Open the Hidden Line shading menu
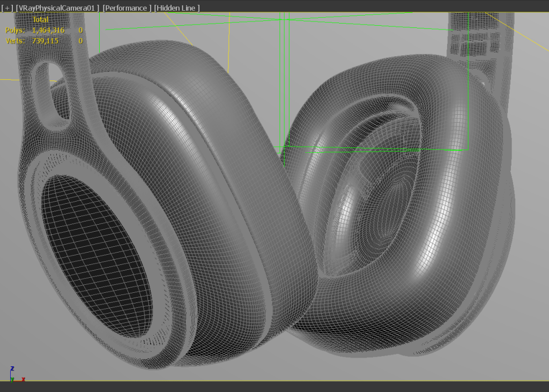Image resolution: width=549 pixels, height=392 pixels. 177,8
